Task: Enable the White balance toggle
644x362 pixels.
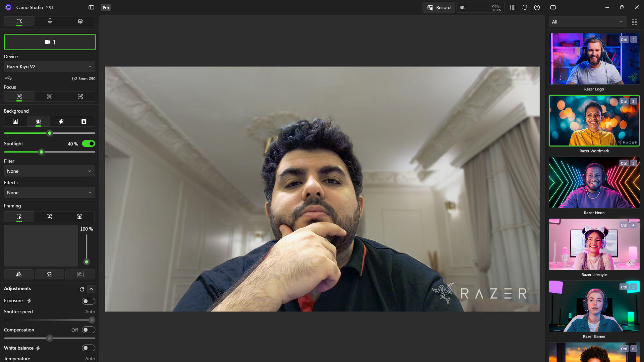Action: pyautogui.click(x=89, y=348)
